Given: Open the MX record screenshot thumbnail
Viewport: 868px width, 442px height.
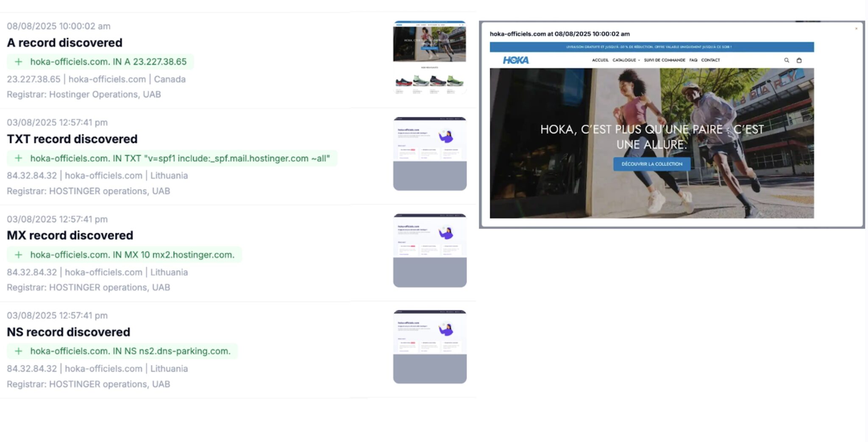Looking at the screenshot, I should pyautogui.click(x=430, y=250).
